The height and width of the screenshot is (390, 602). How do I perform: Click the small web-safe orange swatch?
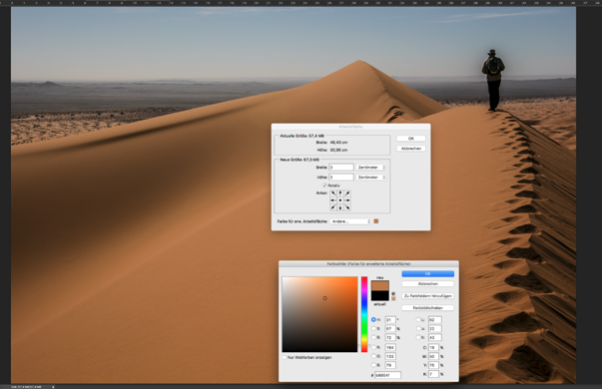[x=393, y=299]
